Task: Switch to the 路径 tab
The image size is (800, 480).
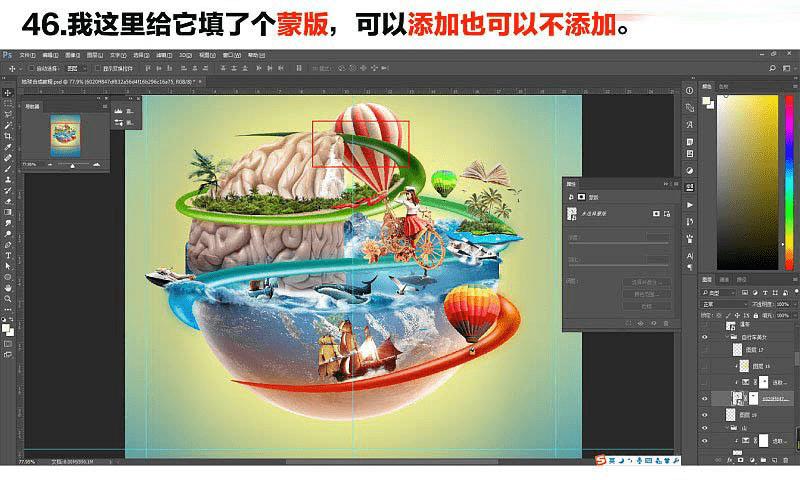Action: click(x=741, y=280)
